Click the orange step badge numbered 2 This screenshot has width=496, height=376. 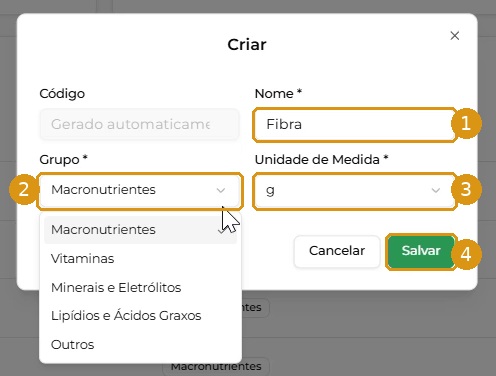point(24,190)
